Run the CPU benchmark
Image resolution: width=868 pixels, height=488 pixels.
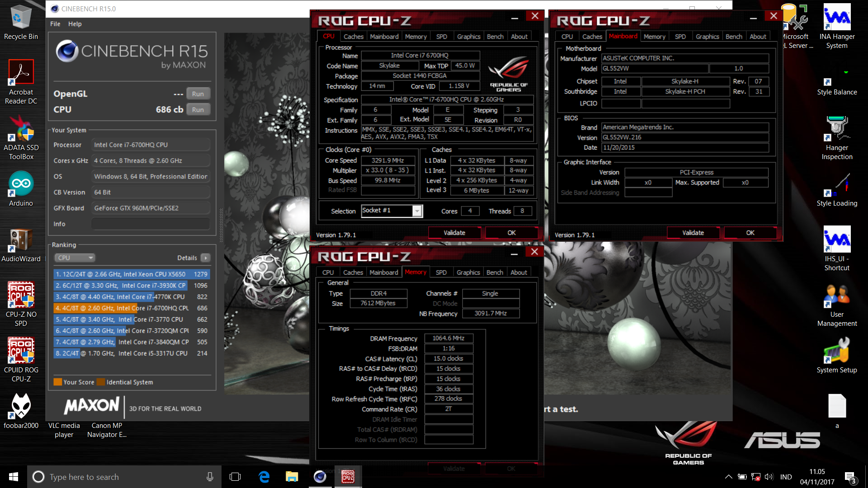click(x=198, y=109)
